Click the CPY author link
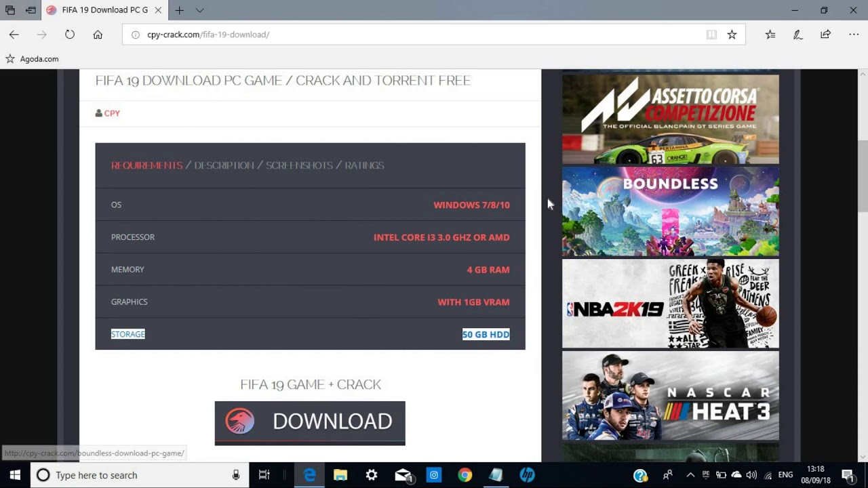The width and height of the screenshot is (868, 488). pos(111,113)
